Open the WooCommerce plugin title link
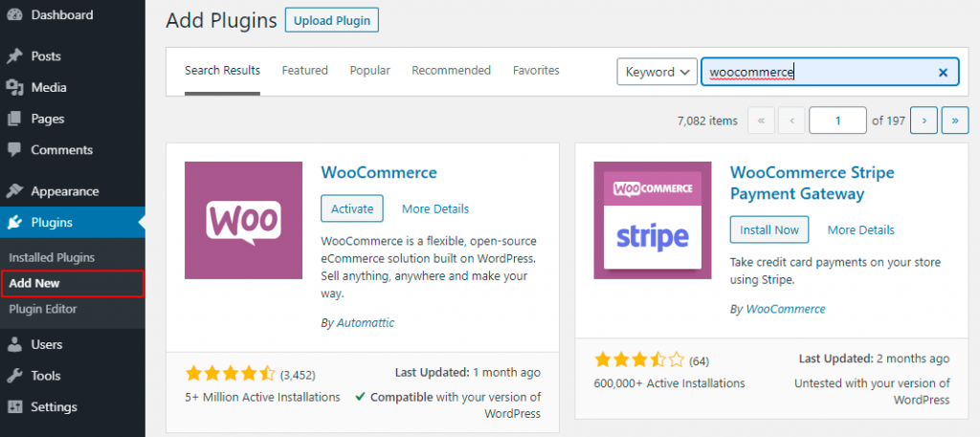This screenshot has height=437, width=980. coord(379,172)
